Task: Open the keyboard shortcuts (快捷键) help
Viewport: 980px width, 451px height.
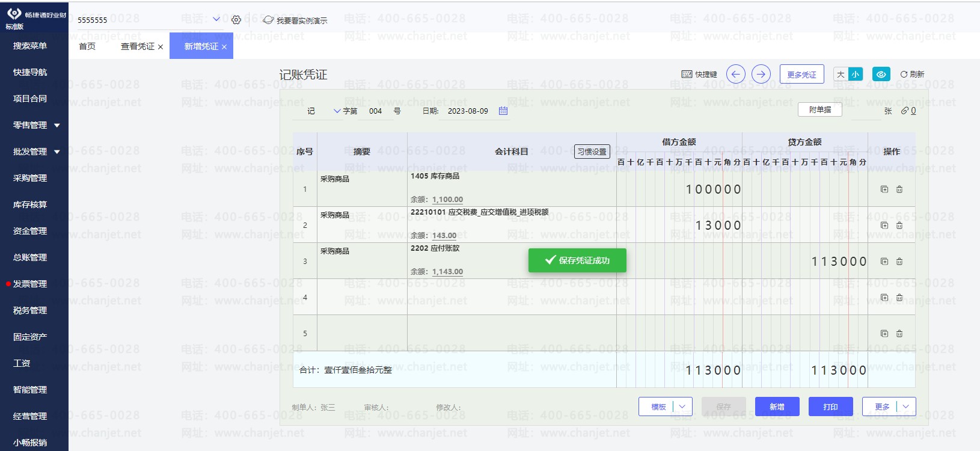Action: point(699,74)
